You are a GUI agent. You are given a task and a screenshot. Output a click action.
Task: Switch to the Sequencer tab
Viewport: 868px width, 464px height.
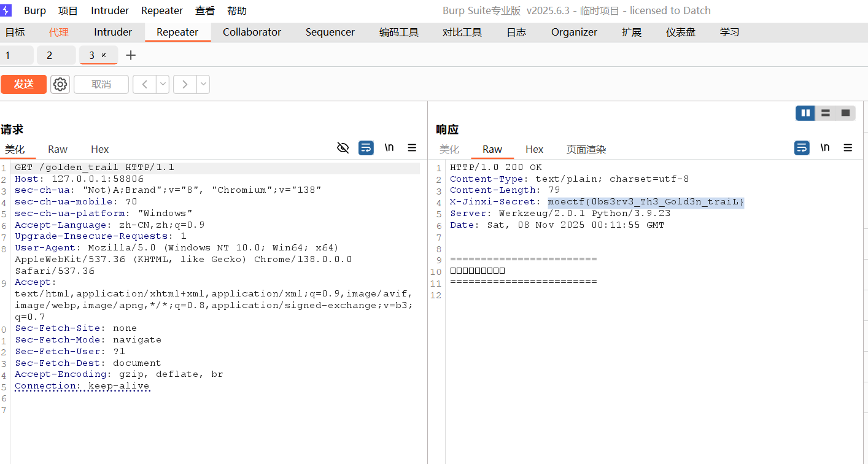tap(330, 32)
